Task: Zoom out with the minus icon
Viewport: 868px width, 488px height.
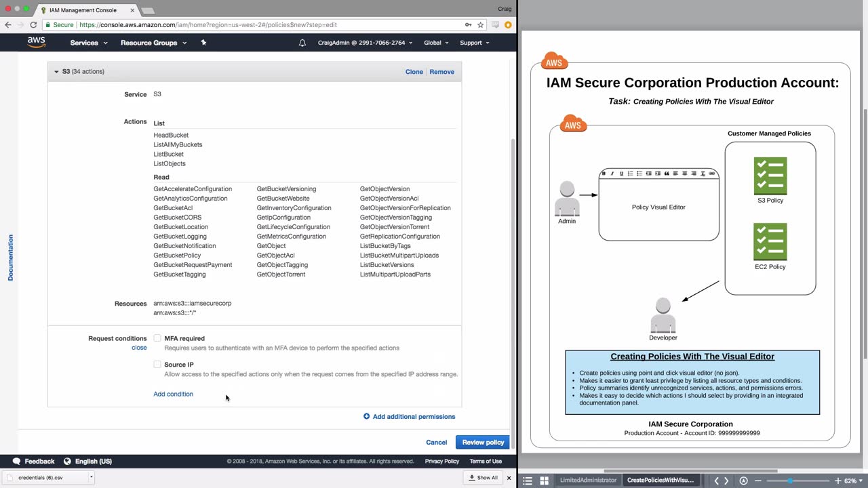Action: click(758, 481)
